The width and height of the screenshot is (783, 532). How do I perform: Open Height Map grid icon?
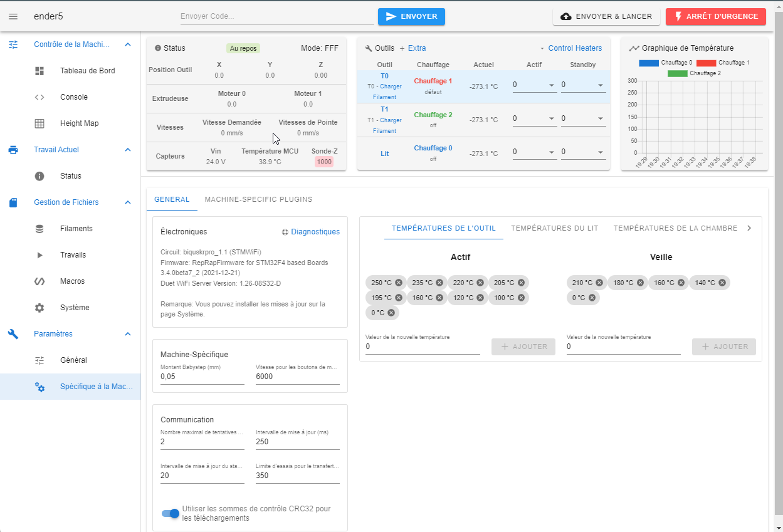pos(39,123)
